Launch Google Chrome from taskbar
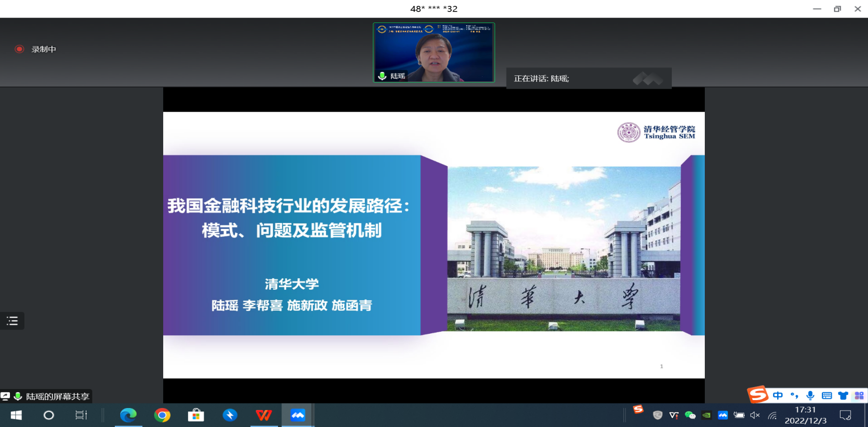This screenshot has width=868, height=427. click(162, 415)
